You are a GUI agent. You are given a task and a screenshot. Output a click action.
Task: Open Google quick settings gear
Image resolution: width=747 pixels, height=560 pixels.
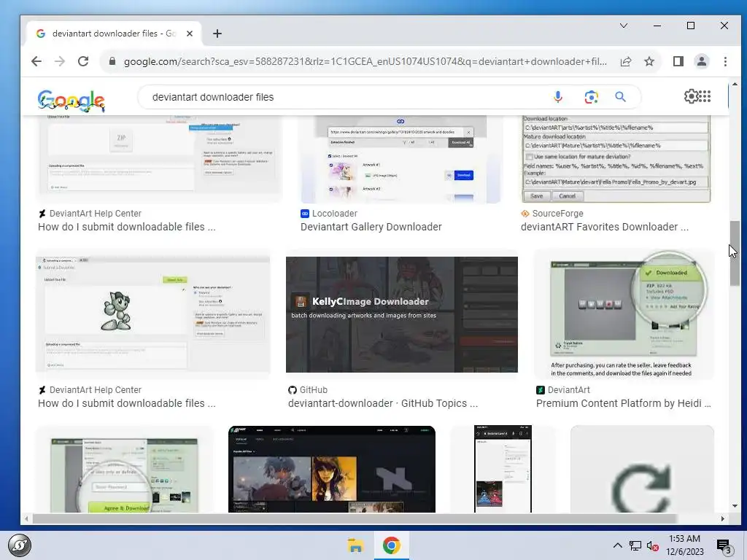(691, 96)
